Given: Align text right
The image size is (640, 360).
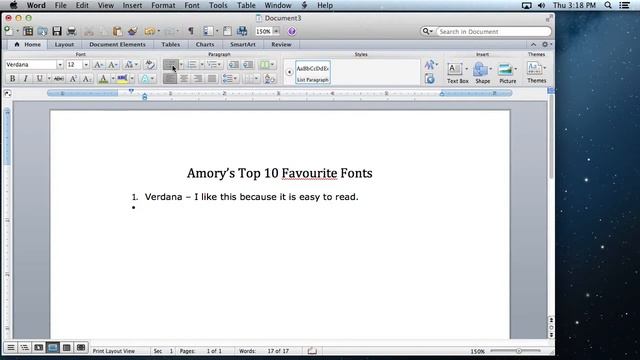Looking at the screenshot, I should coord(198,78).
